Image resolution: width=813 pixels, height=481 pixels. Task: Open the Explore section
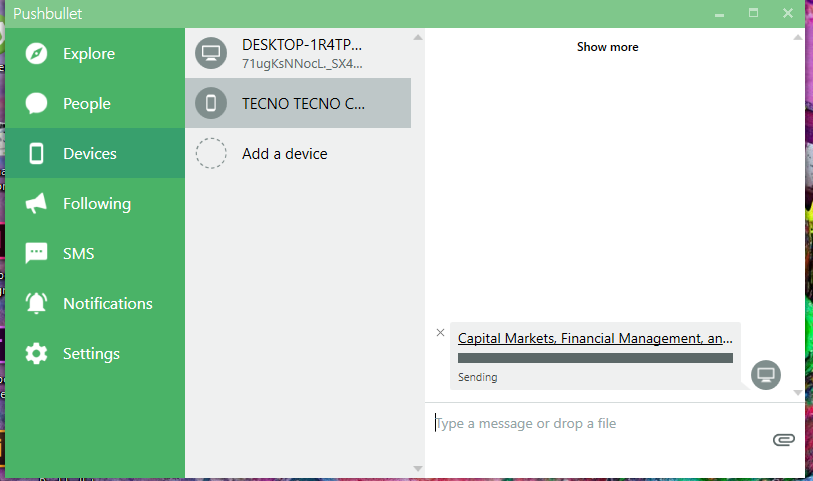95,53
